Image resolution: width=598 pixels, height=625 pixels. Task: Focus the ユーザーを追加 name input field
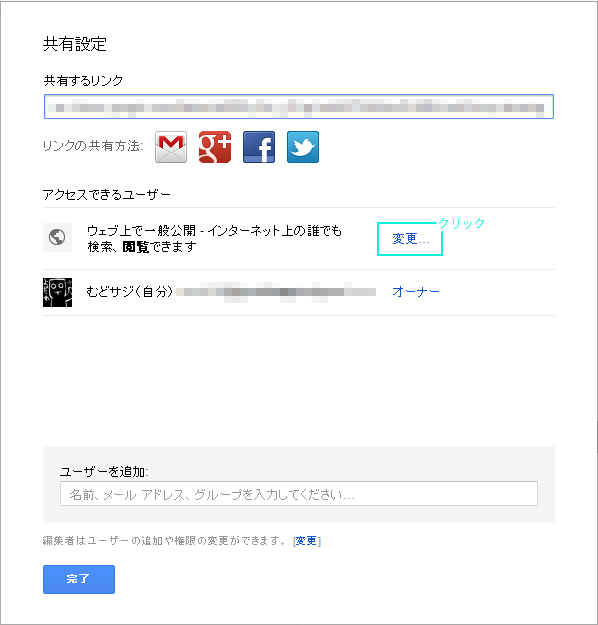click(x=299, y=493)
